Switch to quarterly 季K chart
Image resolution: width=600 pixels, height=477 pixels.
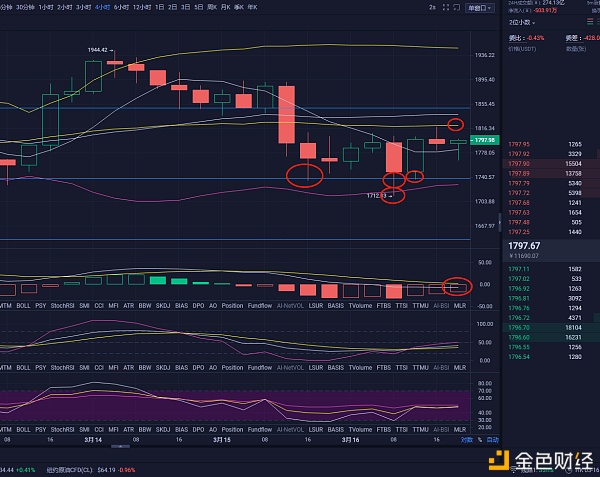tap(239, 7)
